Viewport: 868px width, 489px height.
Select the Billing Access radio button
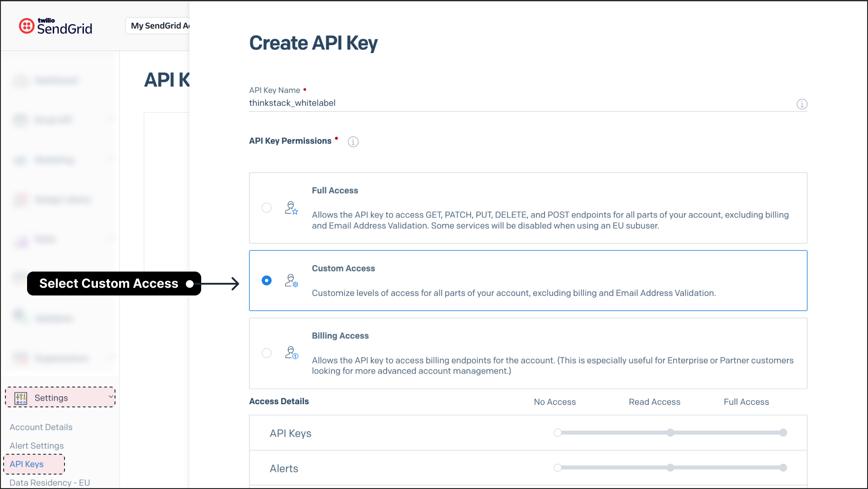pos(267,353)
